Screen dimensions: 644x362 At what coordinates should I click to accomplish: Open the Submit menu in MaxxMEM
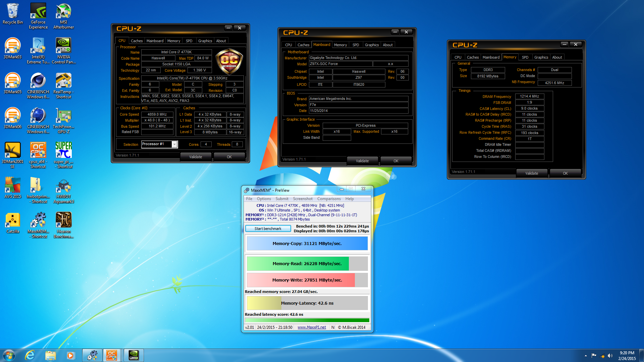click(x=282, y=199)
